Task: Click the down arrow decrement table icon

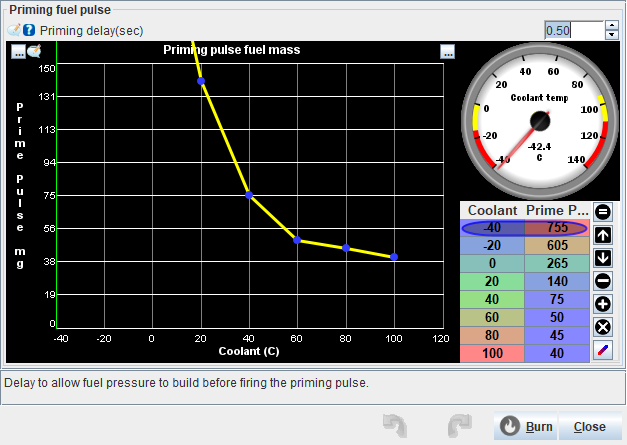Action: point(603,258)
